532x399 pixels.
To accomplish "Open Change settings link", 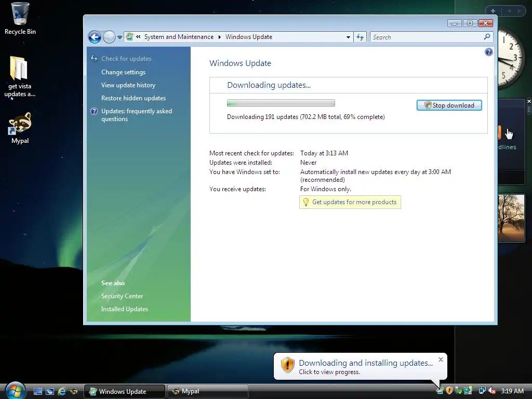I will click(123, 72).
